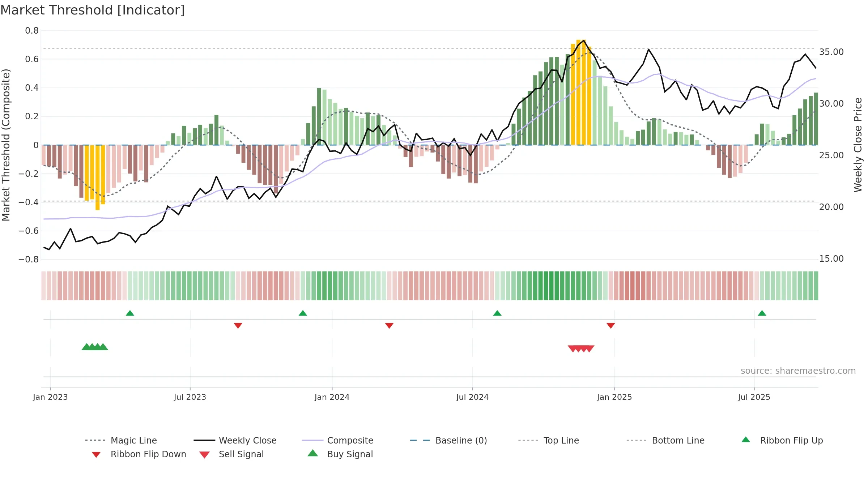Click the Jul 2024 x-axis label
This screenshot has height=488, width=868.
pos(472,397)
